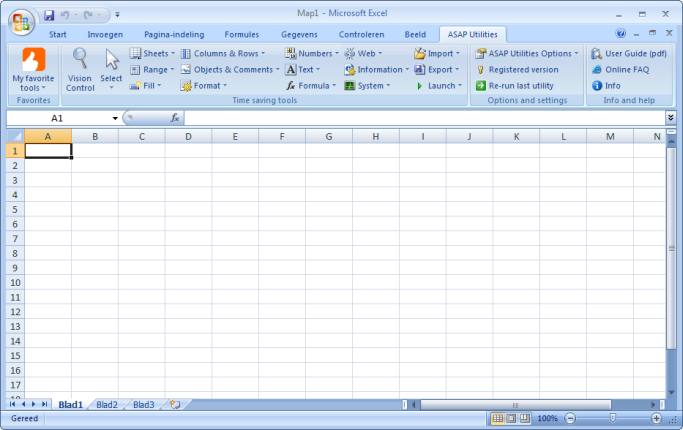The image size is (683, 430).
Task: Expand the formula bar
Action: pyautogui.click(x=671, y=117)
